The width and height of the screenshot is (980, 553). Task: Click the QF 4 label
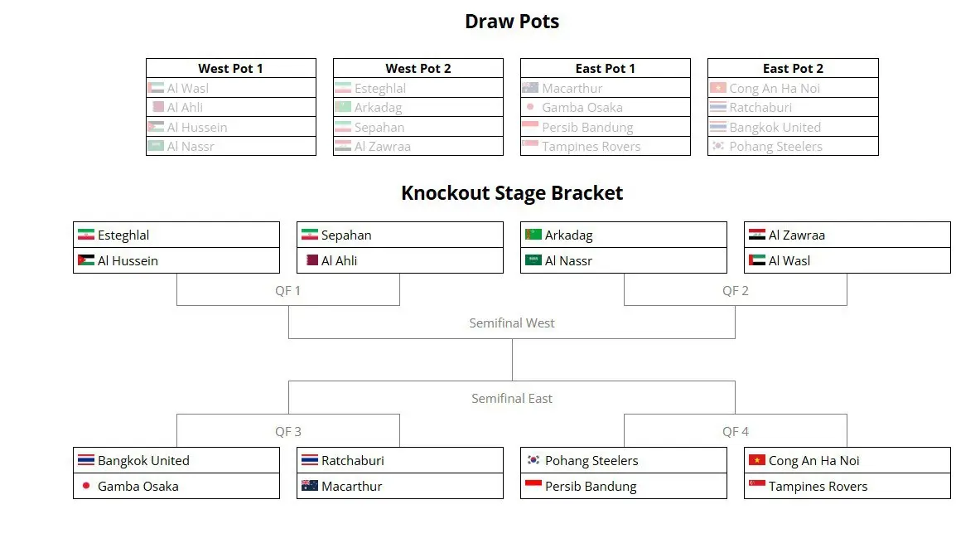[x=736, y=431]
